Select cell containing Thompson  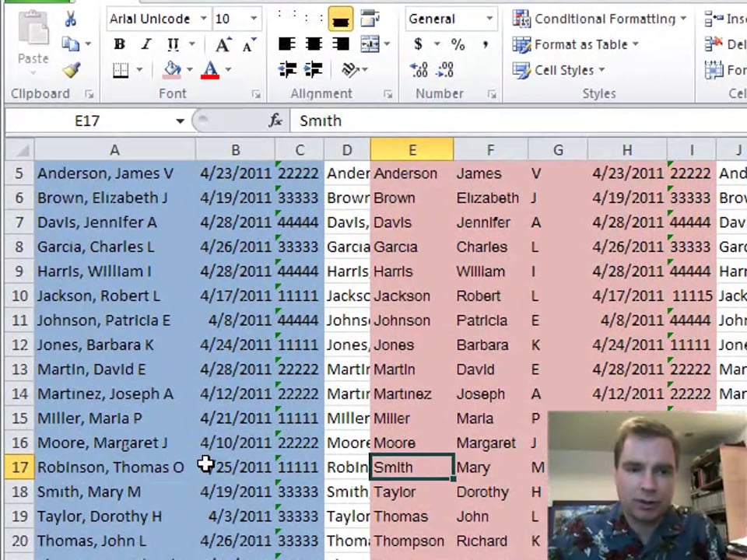pyautogui.click(x=412, y=541)
